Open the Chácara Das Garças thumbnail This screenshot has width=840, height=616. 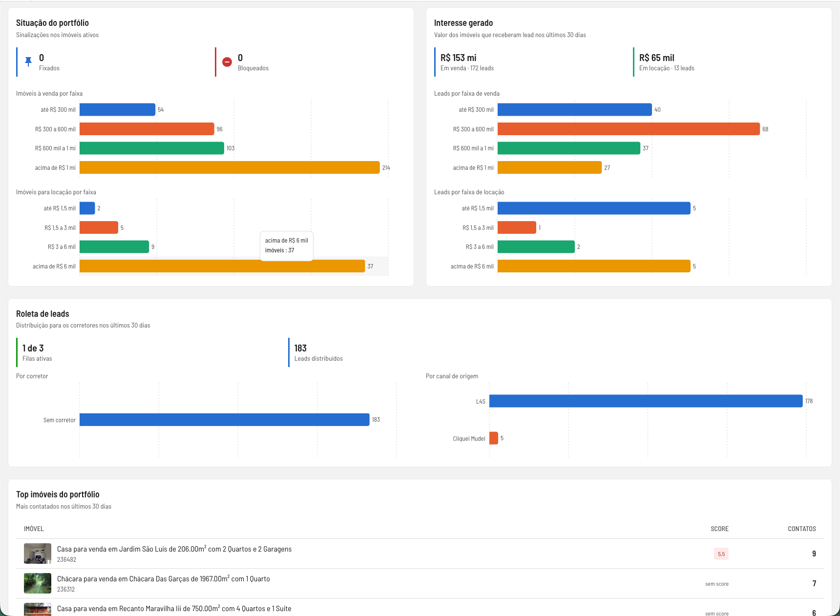point(38,583)
